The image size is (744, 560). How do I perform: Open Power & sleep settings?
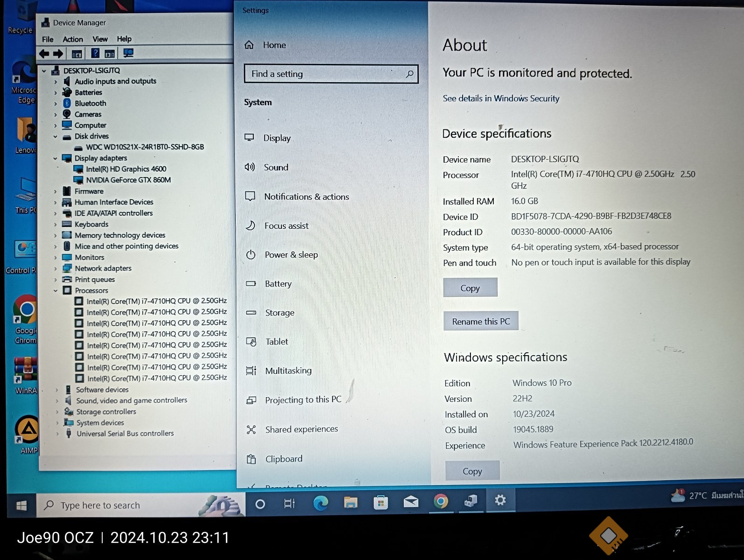coord(291,255)
